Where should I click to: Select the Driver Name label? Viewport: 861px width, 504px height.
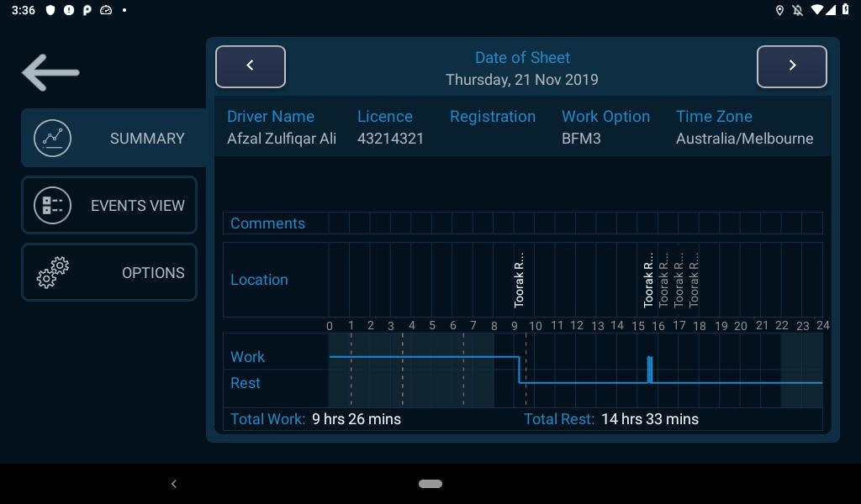click(271, 116)
